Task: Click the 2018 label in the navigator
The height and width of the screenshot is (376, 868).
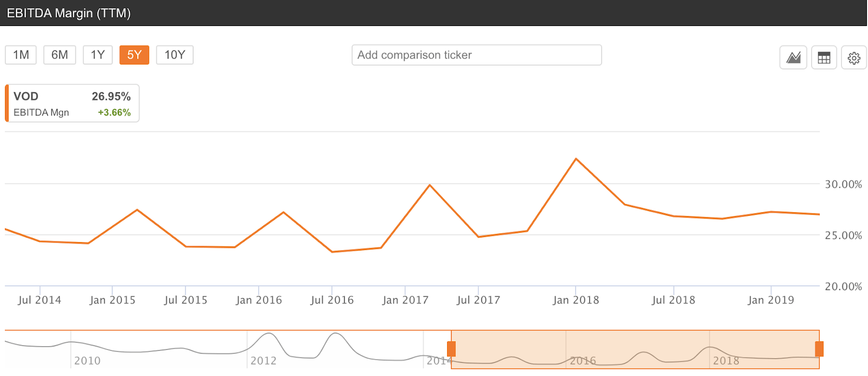Action: pos(726,361)
